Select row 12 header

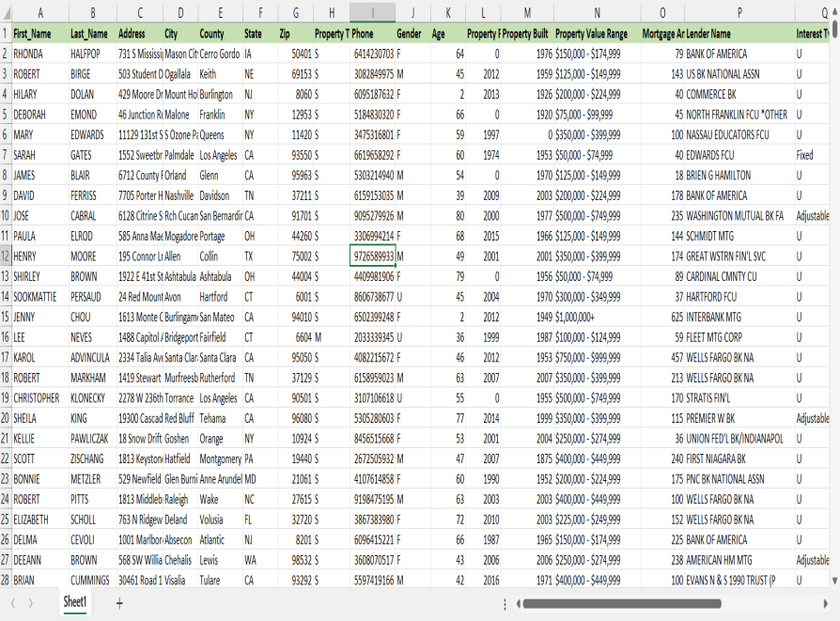coord(6,256)
